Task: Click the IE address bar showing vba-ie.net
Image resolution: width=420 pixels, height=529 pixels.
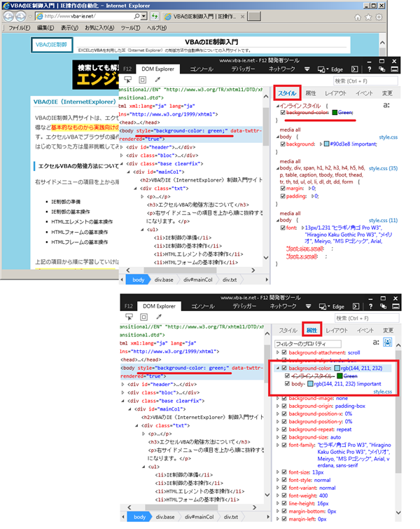Action: click(84, 16)
